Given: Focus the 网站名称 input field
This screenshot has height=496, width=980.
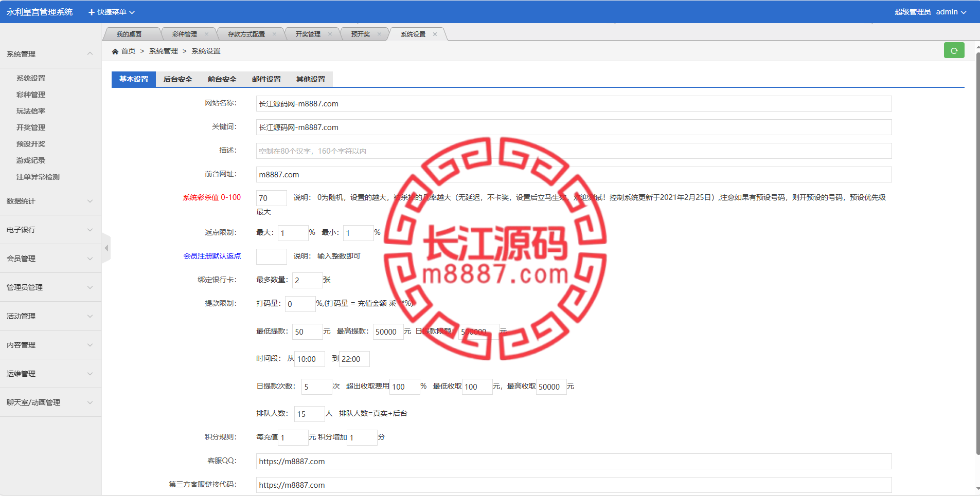Looking at the screenshot, I should coord(574,103).
